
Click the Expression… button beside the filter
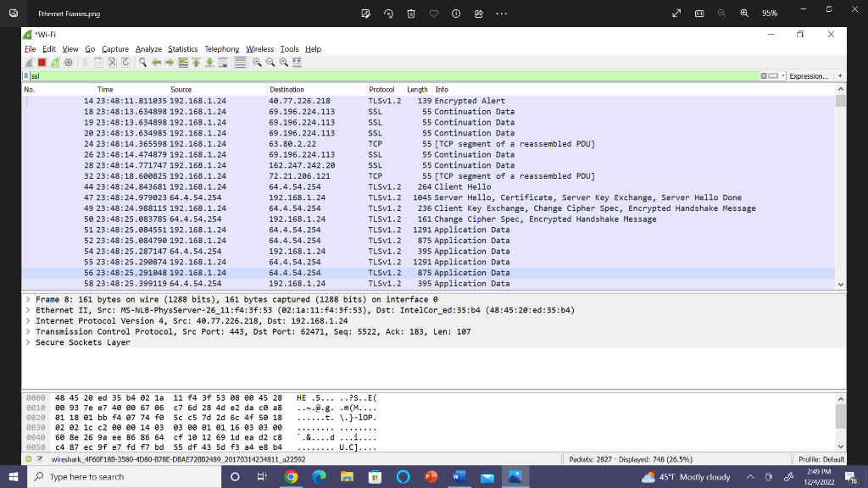coord(808,76)
